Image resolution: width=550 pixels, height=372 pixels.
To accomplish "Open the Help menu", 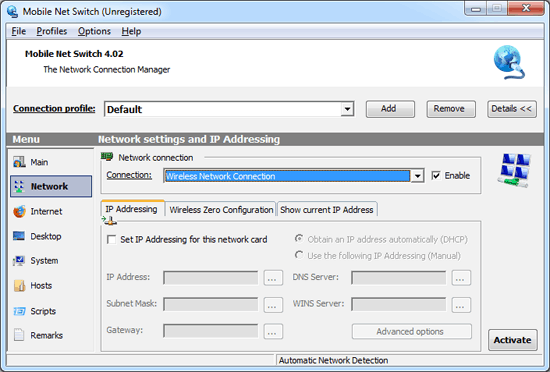I will coord(131,31).
